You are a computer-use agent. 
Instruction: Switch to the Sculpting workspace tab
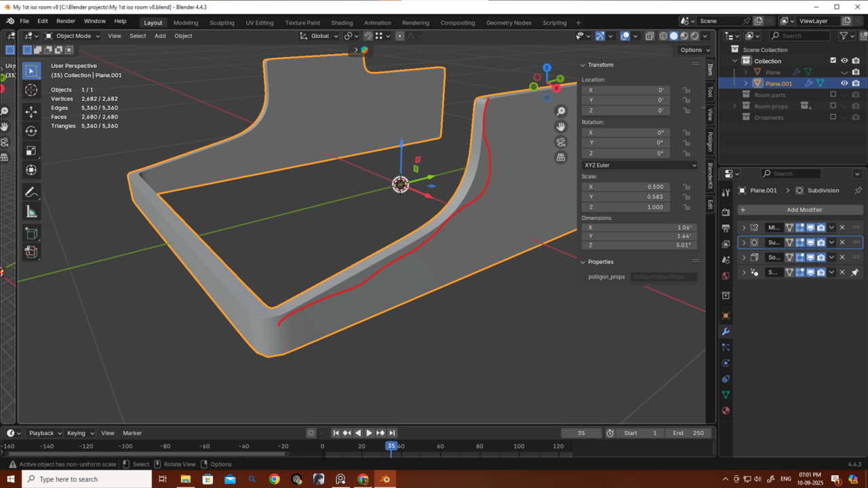click(x=222, y=22)
